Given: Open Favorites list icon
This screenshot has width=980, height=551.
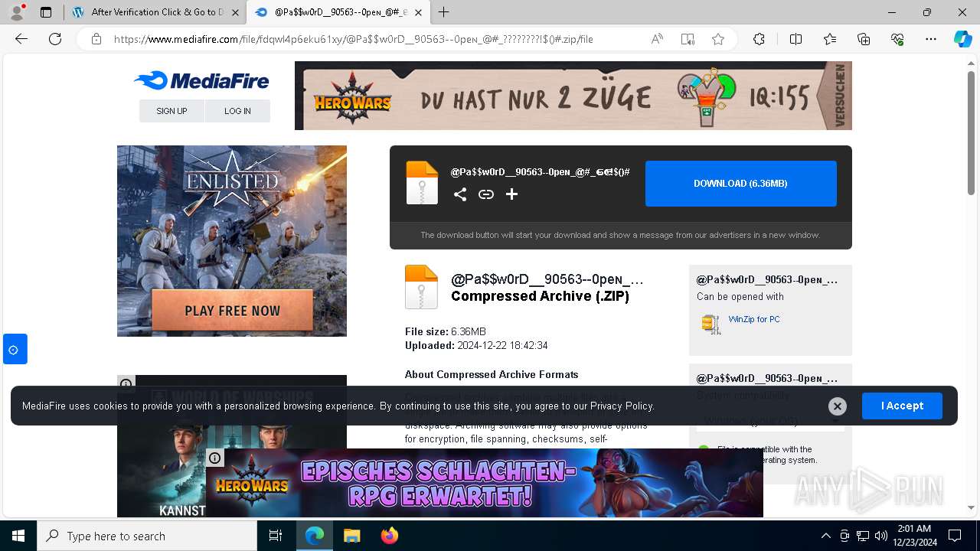Looking at the screenshot, I should tap(830, 39).
